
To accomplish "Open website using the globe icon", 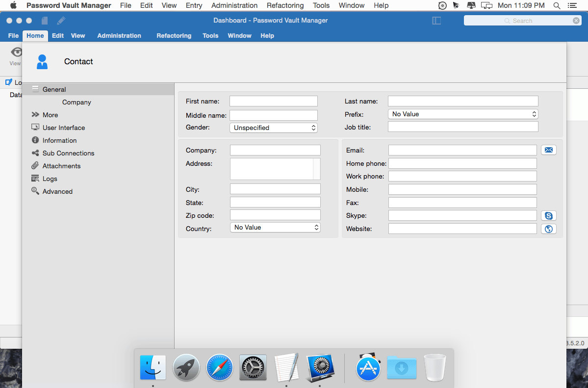I will tap(548, 229).
